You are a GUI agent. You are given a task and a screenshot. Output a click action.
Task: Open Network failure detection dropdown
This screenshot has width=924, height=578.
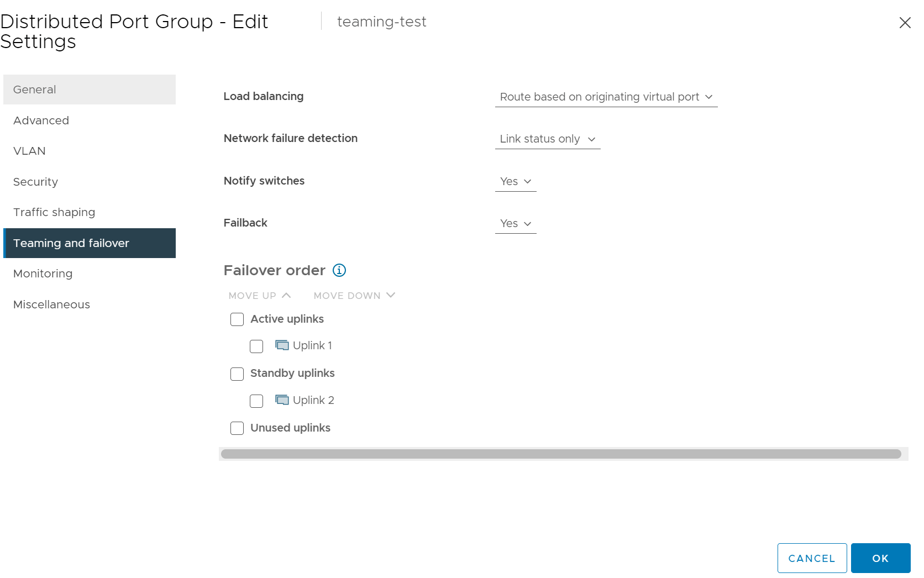(x=548, y=139)
